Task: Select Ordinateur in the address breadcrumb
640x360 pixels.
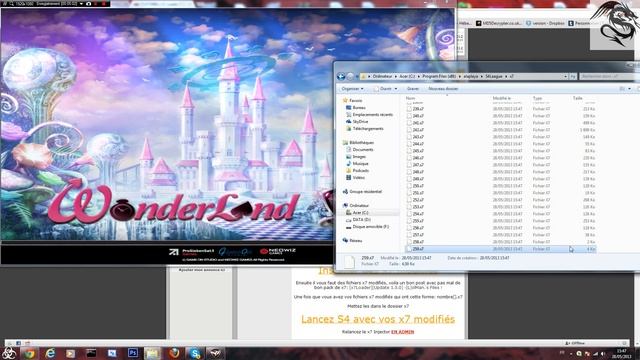Action: coord(382,76)
